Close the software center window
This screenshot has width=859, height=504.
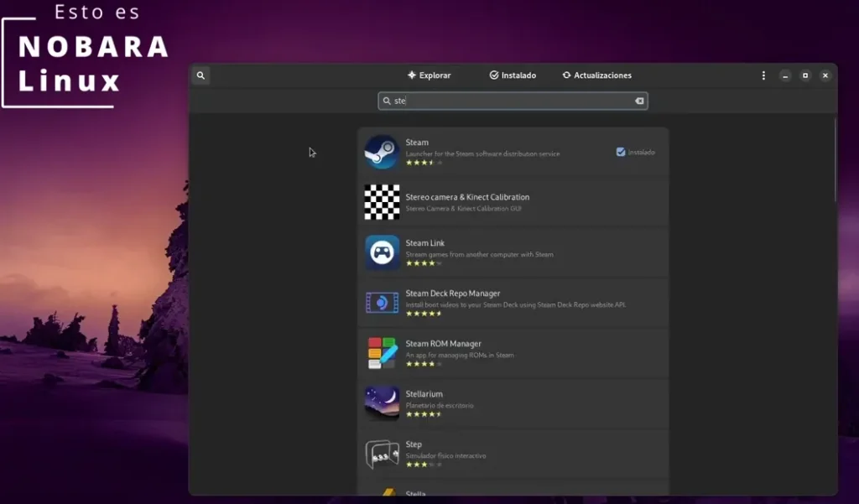pos(825,75)
